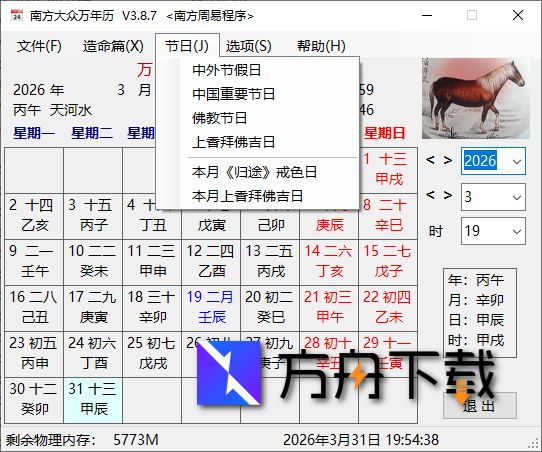The image size is (542, 452).
Task: Select day 11 二三 甲申 cell
Action: click(x=152, y=262)
